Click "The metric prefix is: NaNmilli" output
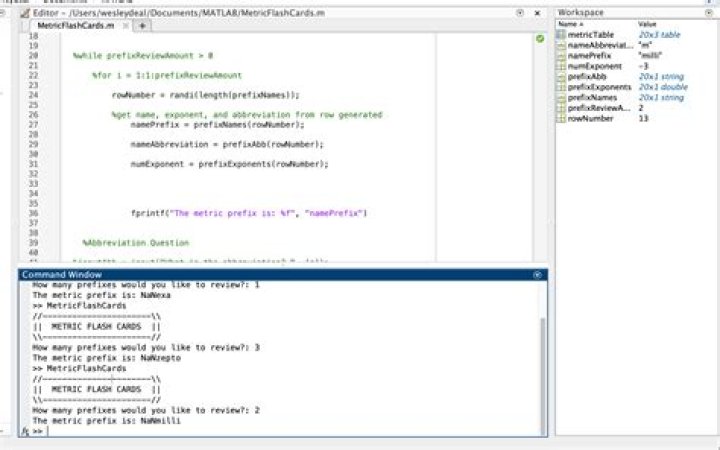The image size is (720, 450). 107,421
